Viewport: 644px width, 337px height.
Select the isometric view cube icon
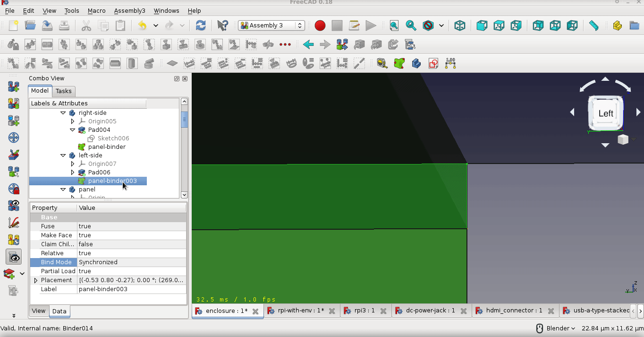click(x=460, y=26)
